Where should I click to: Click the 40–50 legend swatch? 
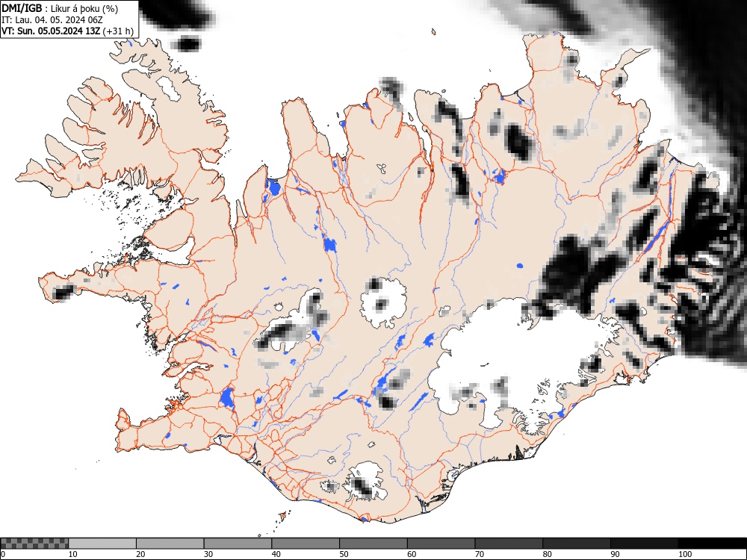(306, 544)
